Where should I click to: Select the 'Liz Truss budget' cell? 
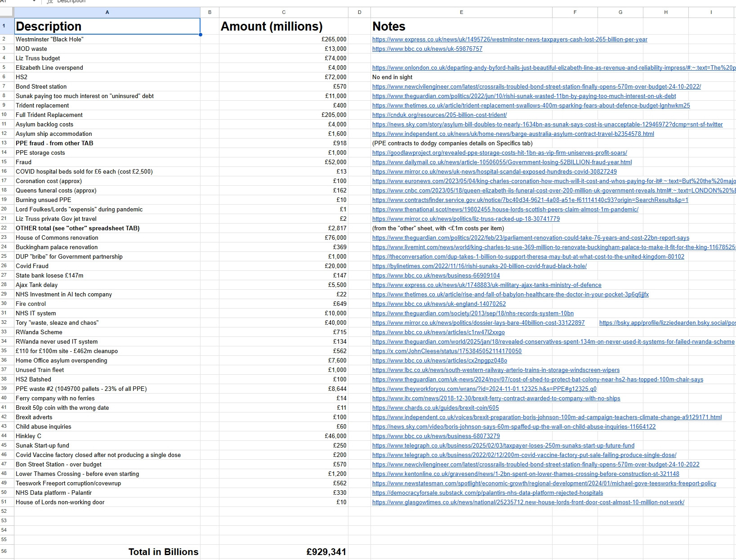point(107,58)
